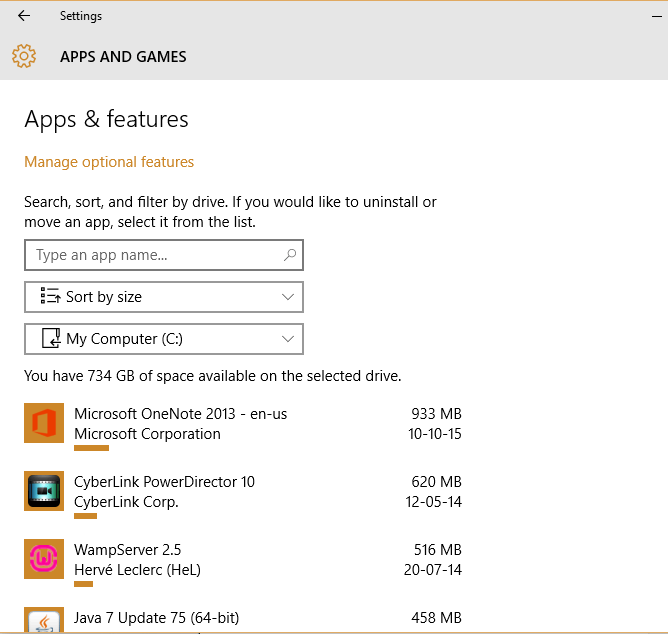Click the My Computer drive icon
The image size is (668, 634).
pyautogui.click(x=51, y=338)
